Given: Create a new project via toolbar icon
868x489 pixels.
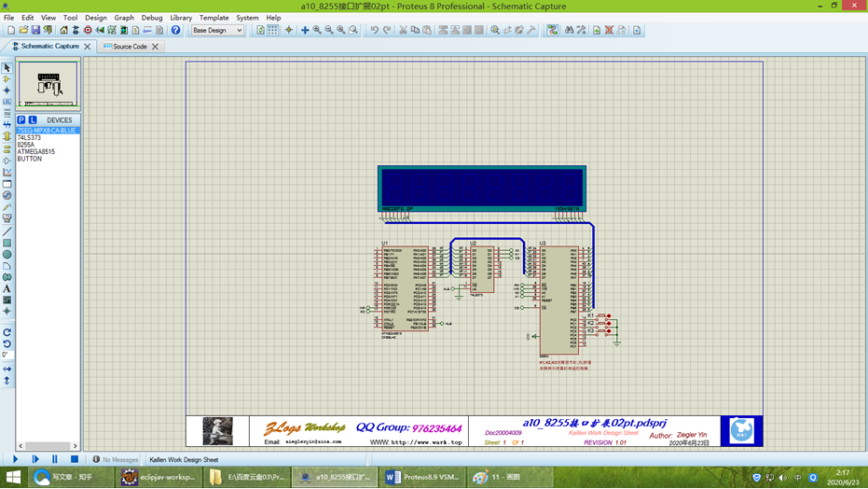Looking at the screenshot, I should (x=11, y=31).
